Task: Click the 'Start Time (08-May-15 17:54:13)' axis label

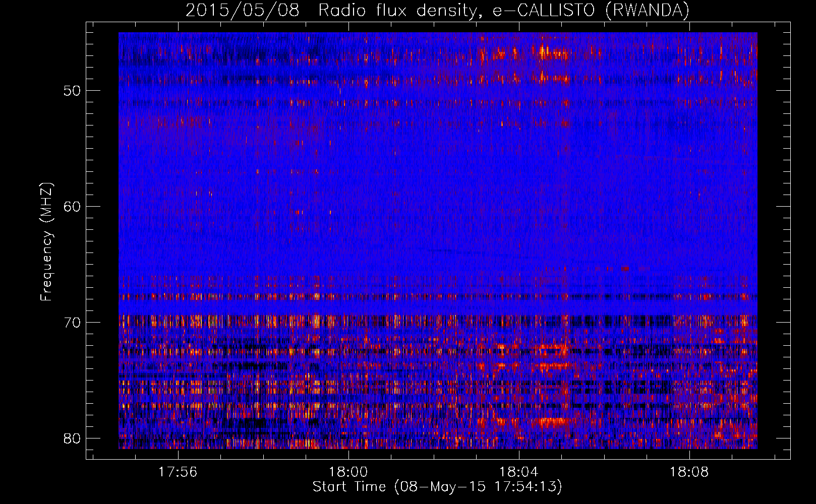Action: 437,487
